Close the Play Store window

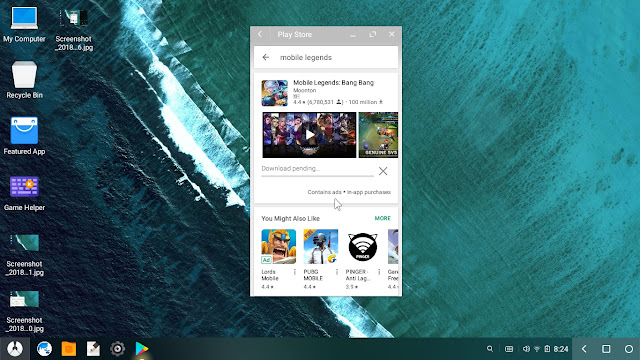392,34
